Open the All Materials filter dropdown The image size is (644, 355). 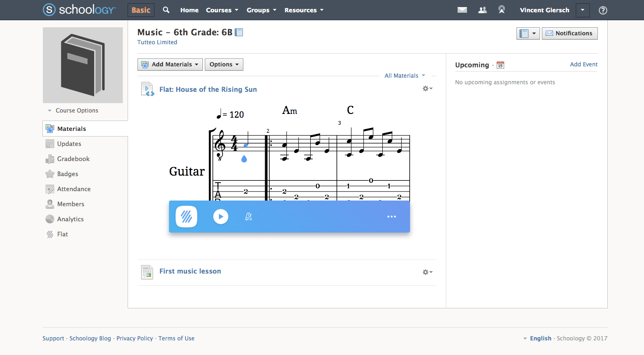click(405, 75)
